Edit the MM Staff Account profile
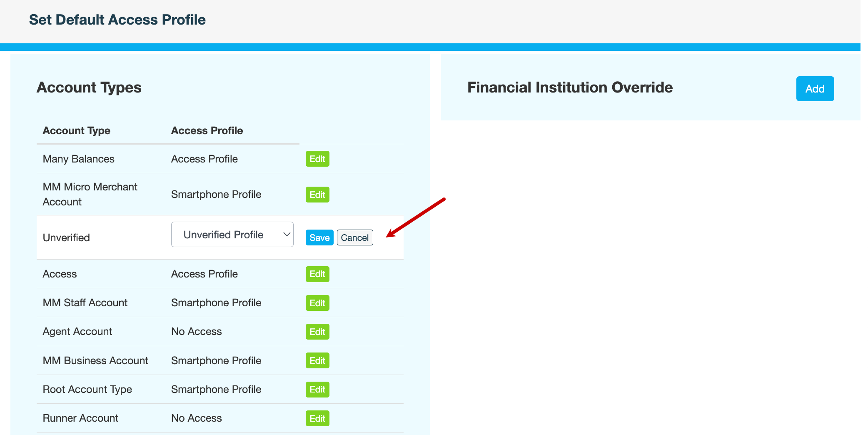Screen dimensions: 868x435 [x=317, y=303]
